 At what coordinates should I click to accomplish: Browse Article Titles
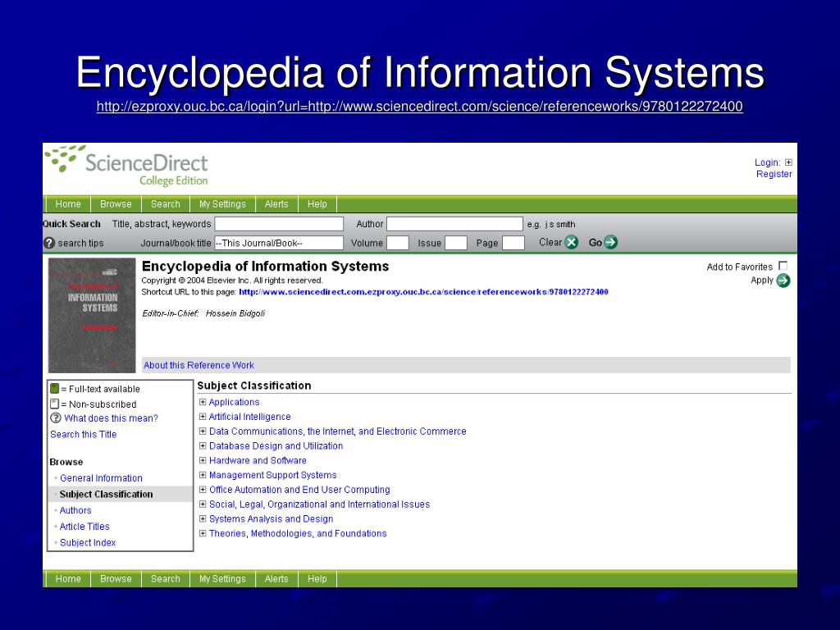pyautogui.click(x=84, y=527)
